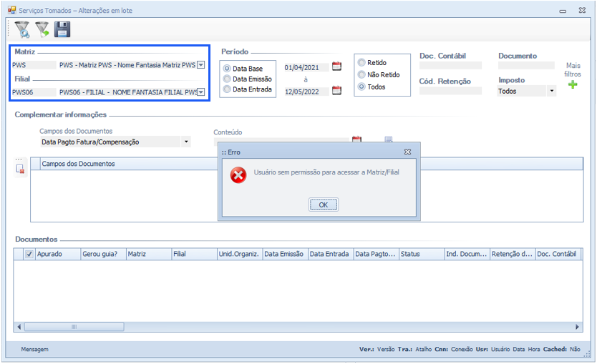Viewport: 597px width, 364px height.
Task: Click the Cód. Retenção input field
Action: [x=450, y=91]
